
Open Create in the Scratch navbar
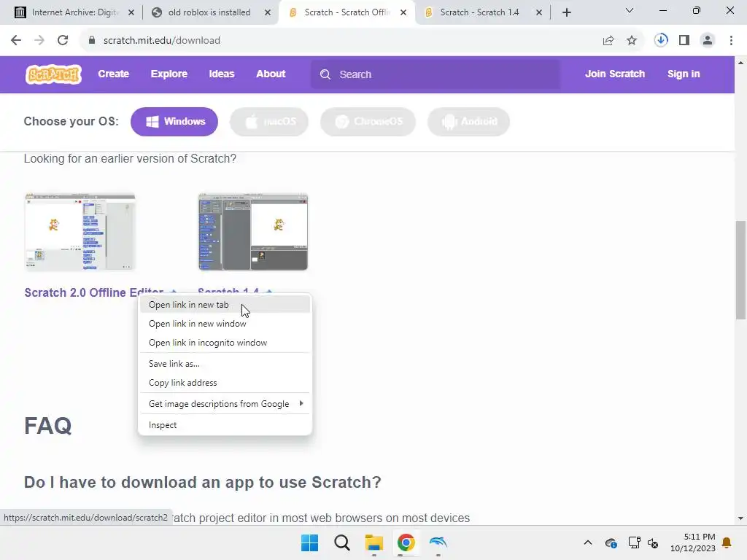point(113,74)
